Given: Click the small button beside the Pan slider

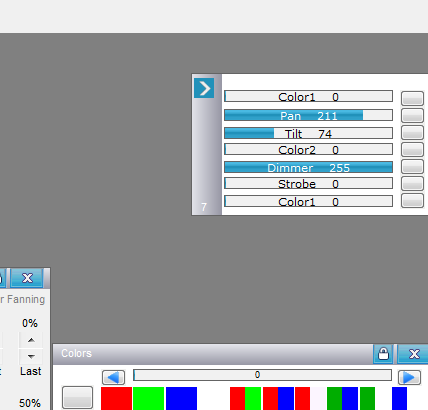Looking at the screenshot, I should coord(412,115).
